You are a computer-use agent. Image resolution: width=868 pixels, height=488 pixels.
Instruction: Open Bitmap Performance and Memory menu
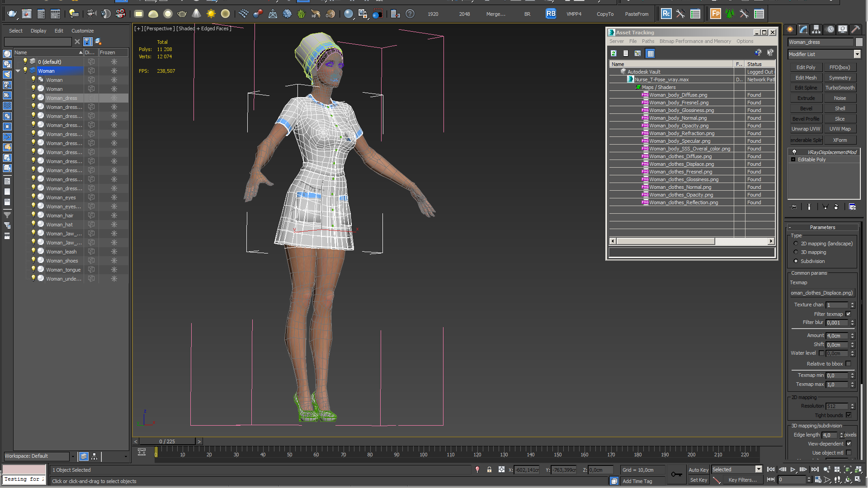pyautogui.click(x=695, y=41)
